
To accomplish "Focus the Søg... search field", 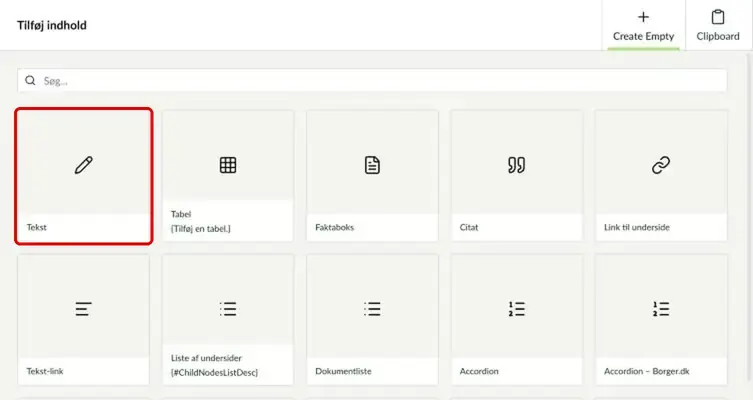I will tap(372, 81).
